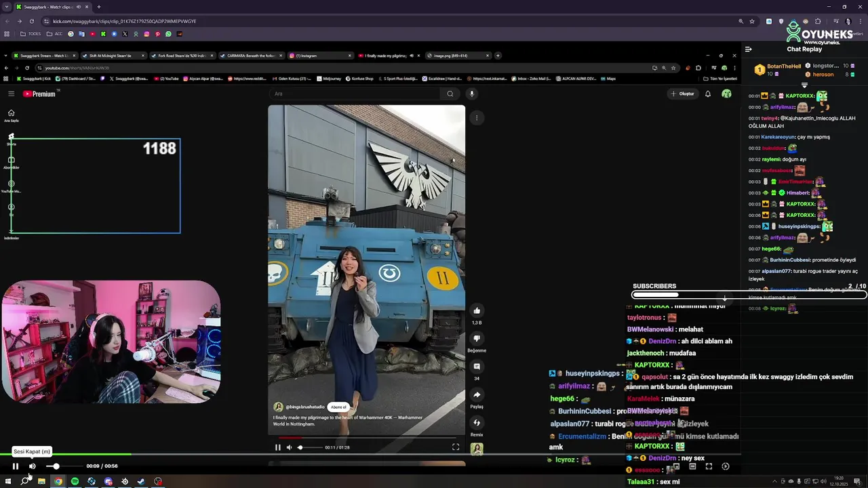Click the YouTube Premium logo
Screen dimensions: 868x488
(39, 94)
